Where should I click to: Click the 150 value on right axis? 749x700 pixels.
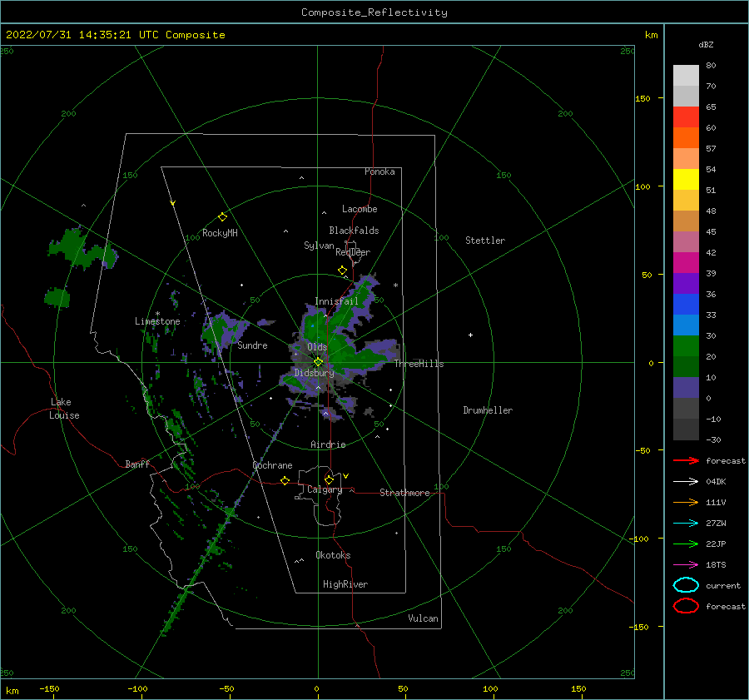[642, 98]
